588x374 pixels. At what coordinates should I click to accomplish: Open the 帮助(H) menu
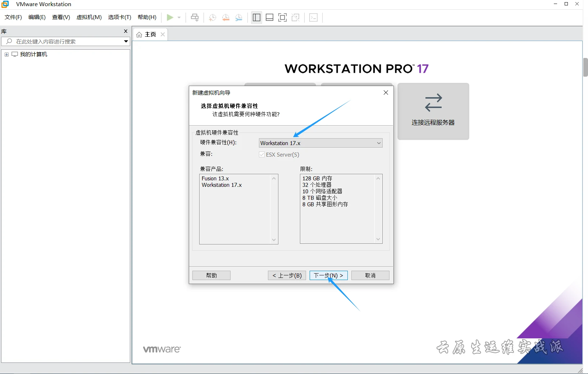click(147, 17)
